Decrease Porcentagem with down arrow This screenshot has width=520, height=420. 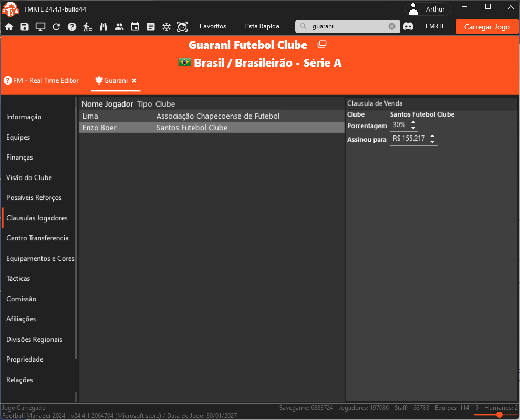coord(413,128)
